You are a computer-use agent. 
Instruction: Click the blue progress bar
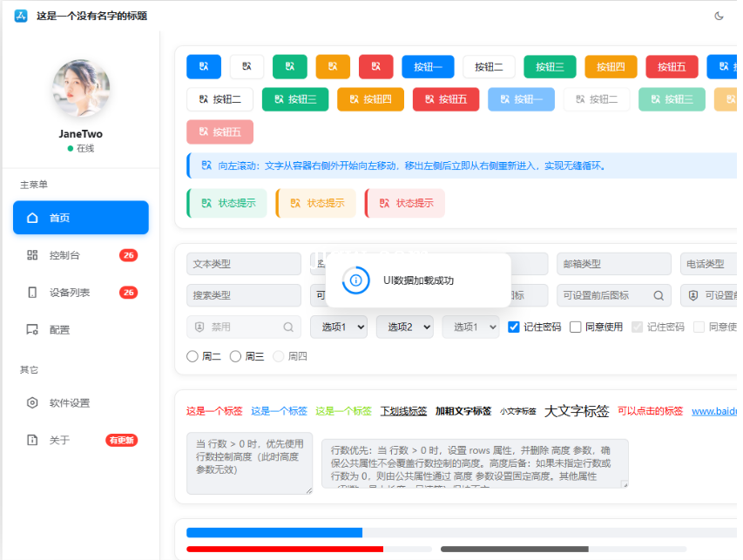(x=462, y=532)
